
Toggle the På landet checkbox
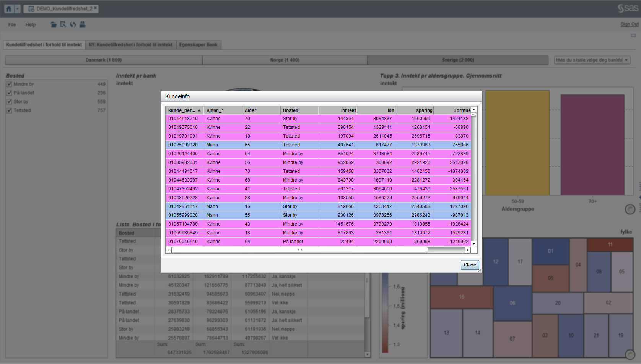[x=9, y=93]
